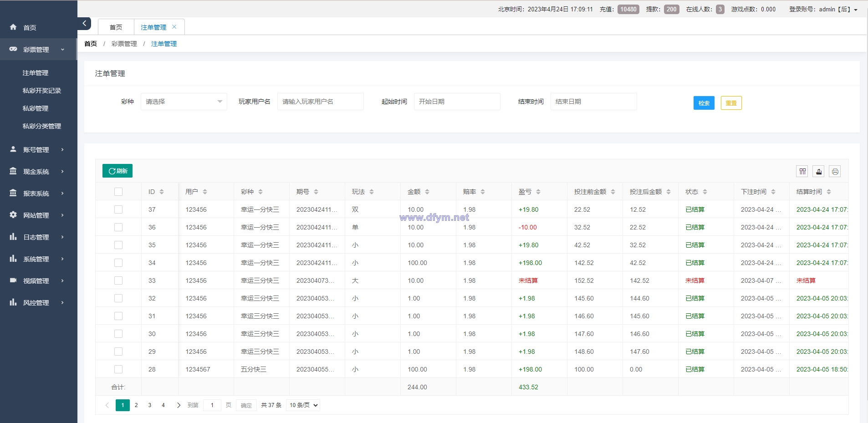This screenshot has width=868, height=423.
Task: Sort by 状态 column arrows
Action: (x=705, y=192)
